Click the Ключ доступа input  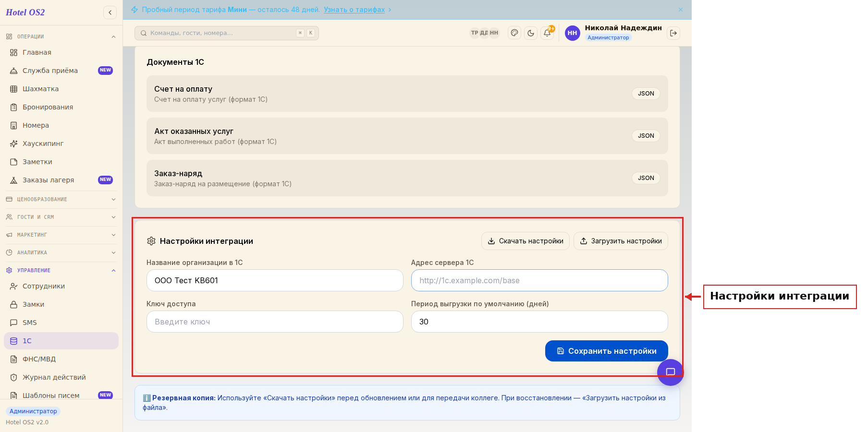pyautogui.click(x=275, y=322)
